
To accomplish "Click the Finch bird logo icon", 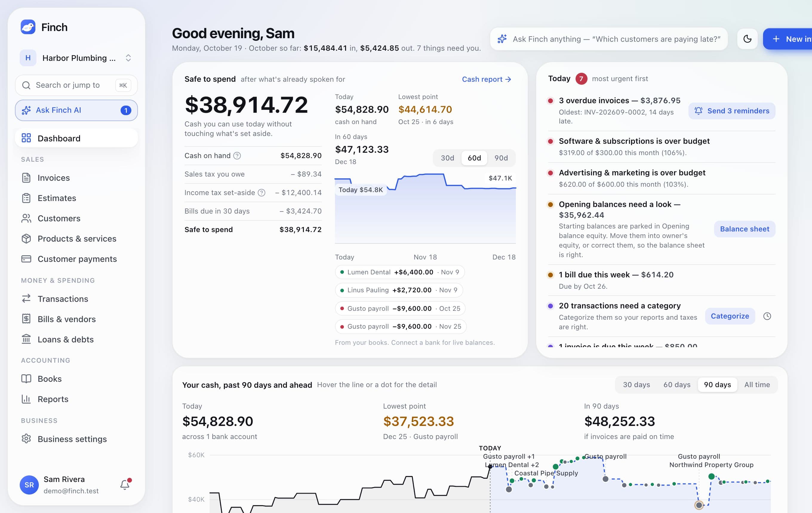I will point(28,27).
